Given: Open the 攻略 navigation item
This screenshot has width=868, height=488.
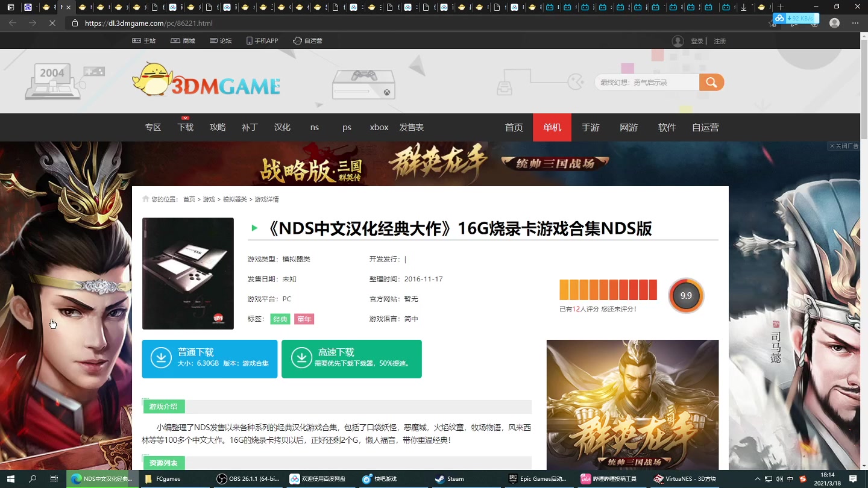Looking at the screenshot, I should point(218,127).
